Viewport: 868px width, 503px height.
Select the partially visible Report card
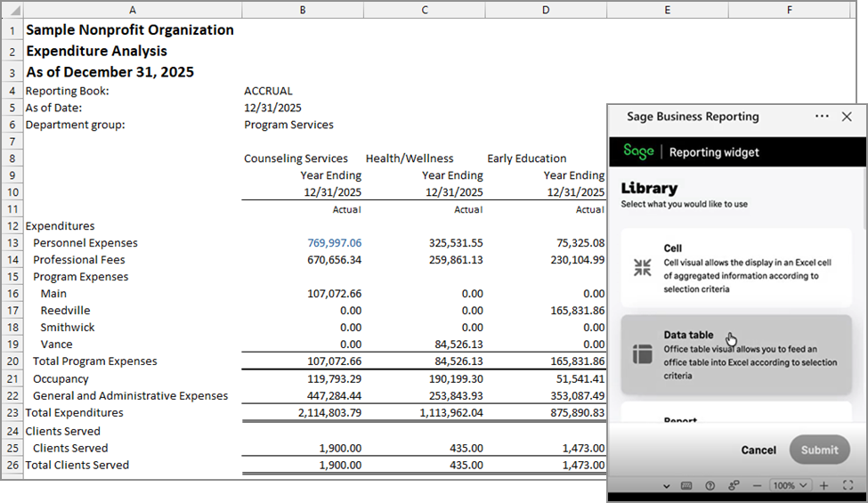click(735, 411)
